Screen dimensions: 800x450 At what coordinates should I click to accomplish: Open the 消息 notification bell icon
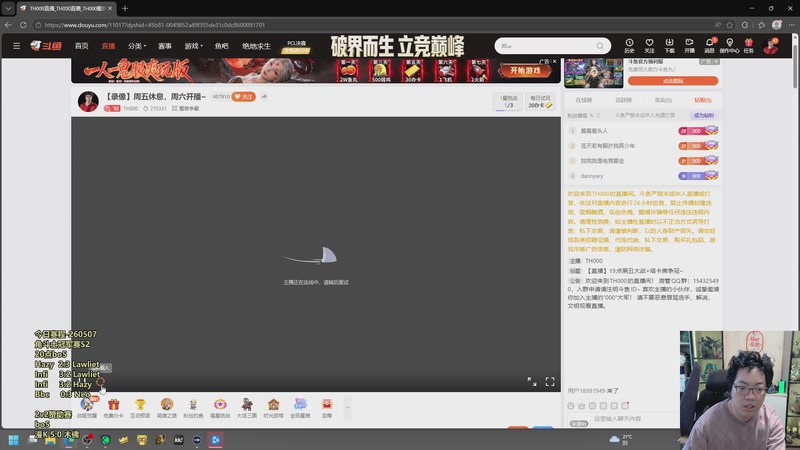[709, 43]
